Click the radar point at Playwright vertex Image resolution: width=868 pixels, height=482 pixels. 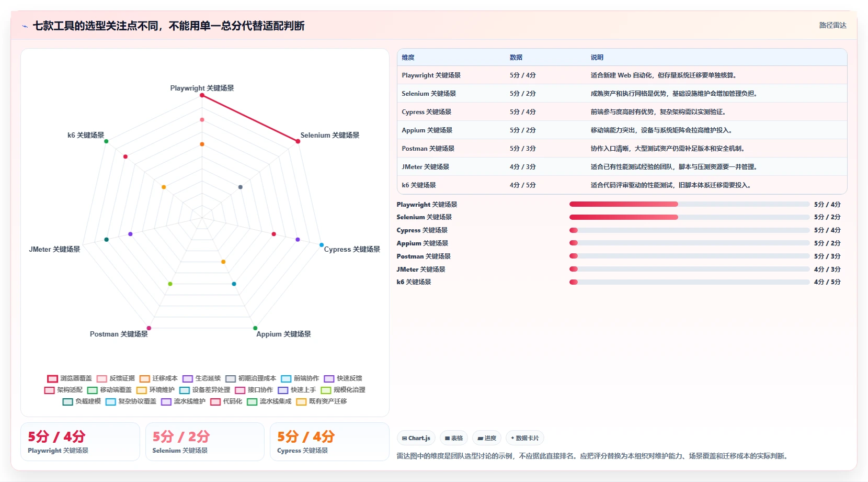point(202,95)
